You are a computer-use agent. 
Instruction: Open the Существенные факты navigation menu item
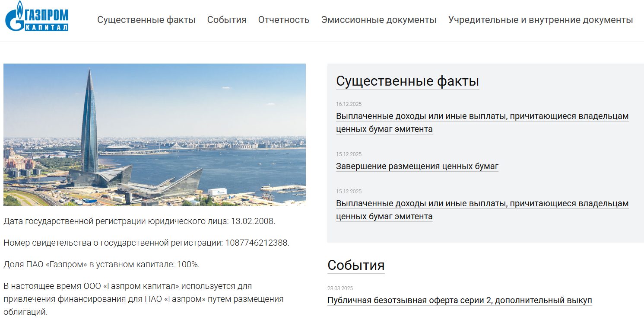tap(146, 20)
